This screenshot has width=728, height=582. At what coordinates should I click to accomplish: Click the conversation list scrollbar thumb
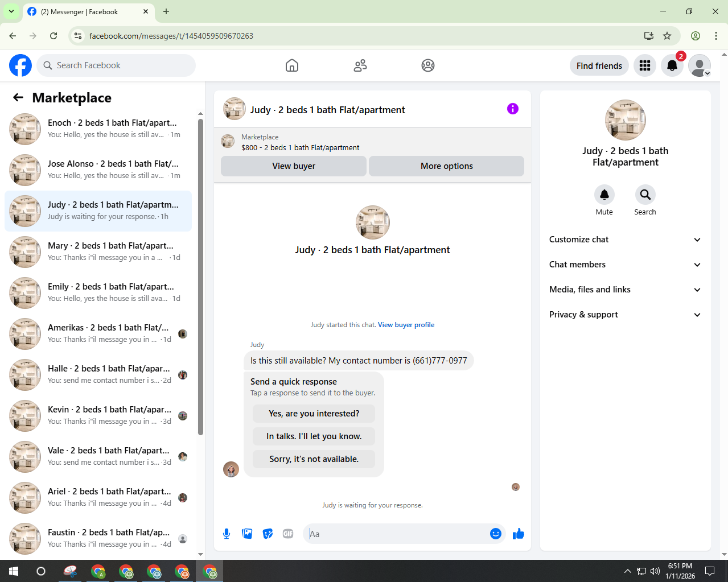pos(200,277)
